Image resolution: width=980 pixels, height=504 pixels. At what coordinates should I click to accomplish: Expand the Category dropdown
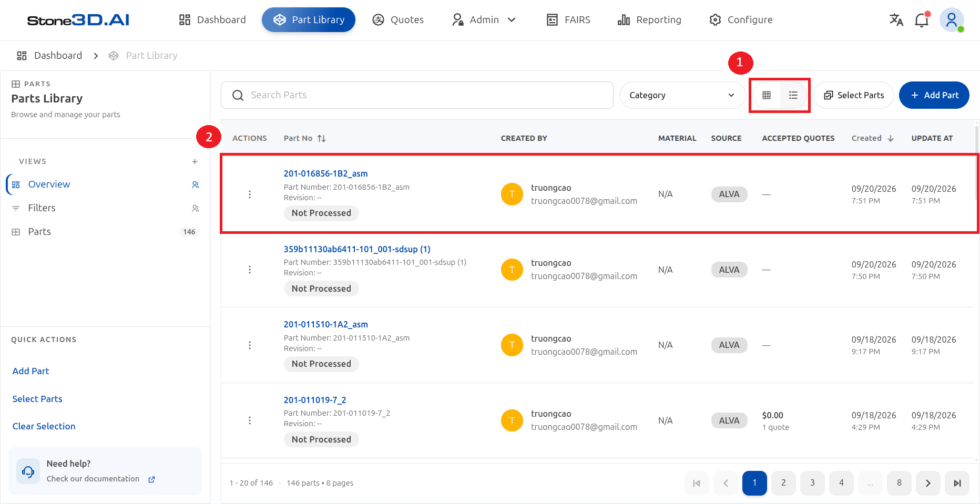[x=682, y=95]
